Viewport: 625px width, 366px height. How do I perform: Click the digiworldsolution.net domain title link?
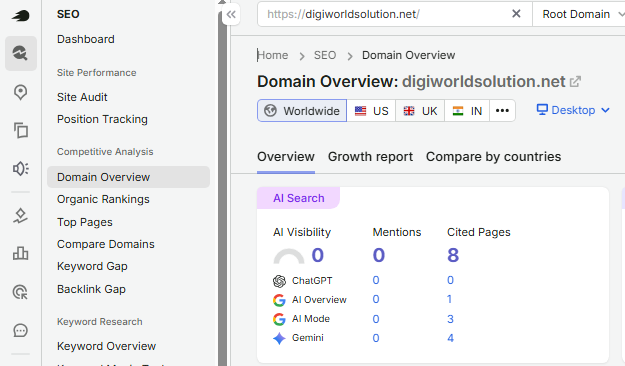(x=483, y=82)
